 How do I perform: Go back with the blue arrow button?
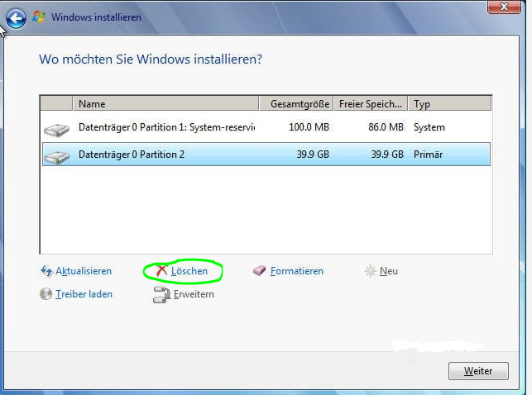pos(16,18)
